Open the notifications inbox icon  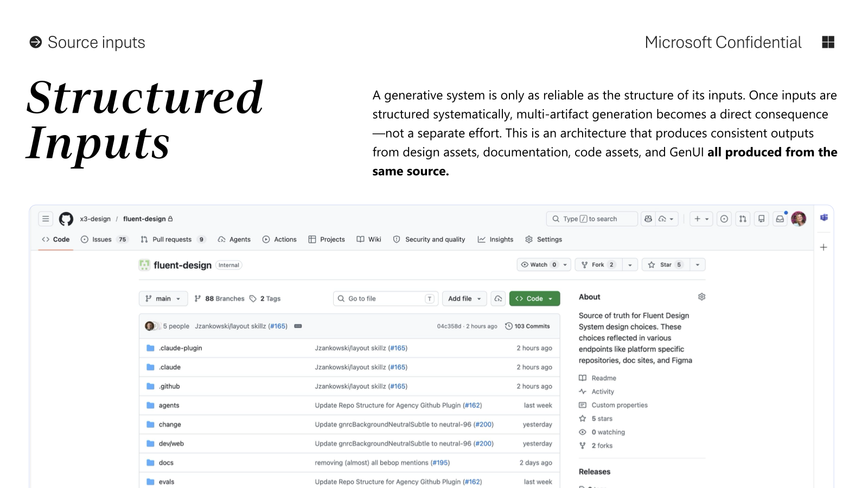click(780, 219)
